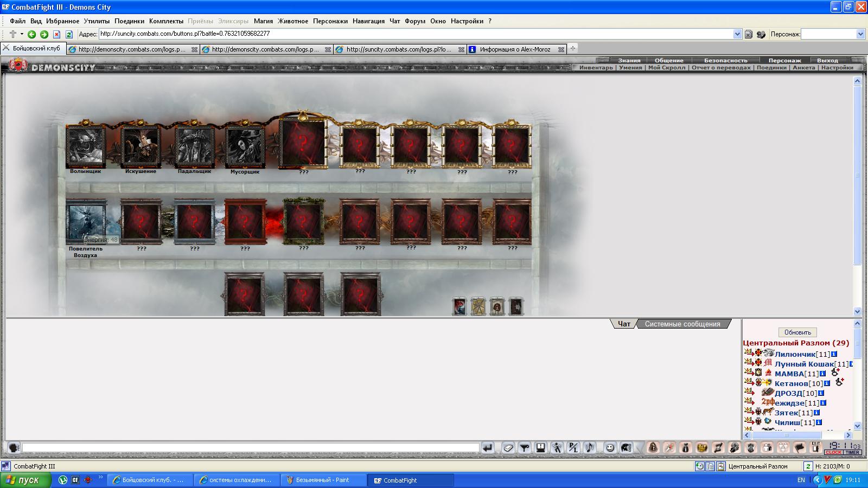This screenshot has width=868, height=488.
Task: Open the Анкета link
Action: (803, 68)
